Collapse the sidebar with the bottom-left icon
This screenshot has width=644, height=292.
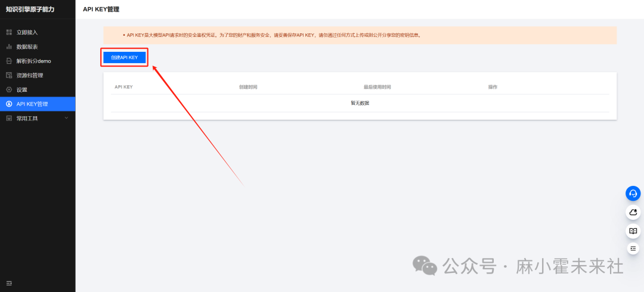(9, 283)
